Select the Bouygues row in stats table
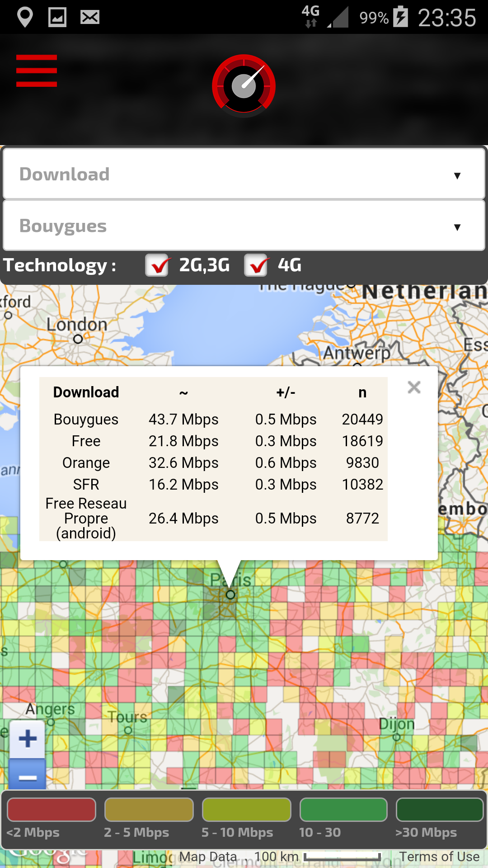488x868 pixels. point(213,420)
